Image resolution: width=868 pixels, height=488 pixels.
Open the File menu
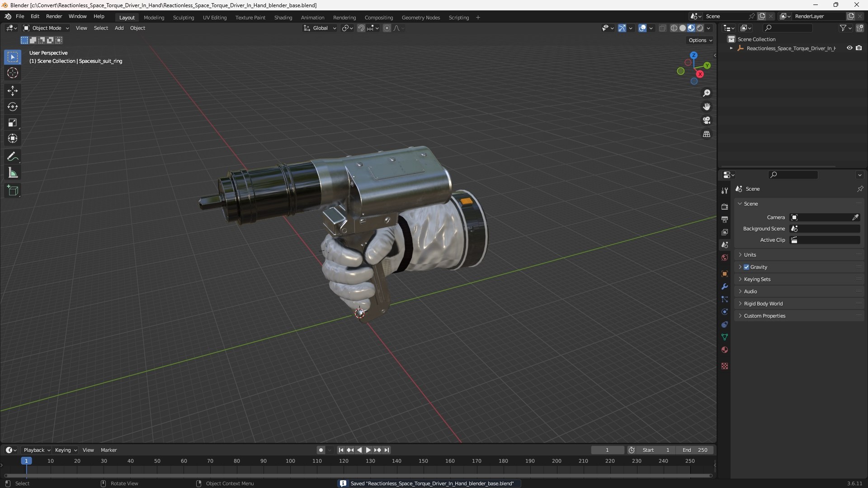tap(20, 16)
